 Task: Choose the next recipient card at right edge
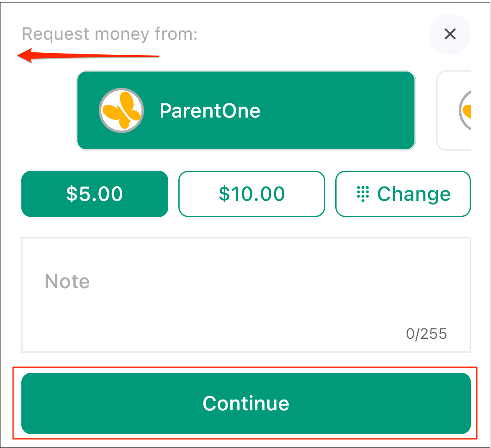pos(454,110)
